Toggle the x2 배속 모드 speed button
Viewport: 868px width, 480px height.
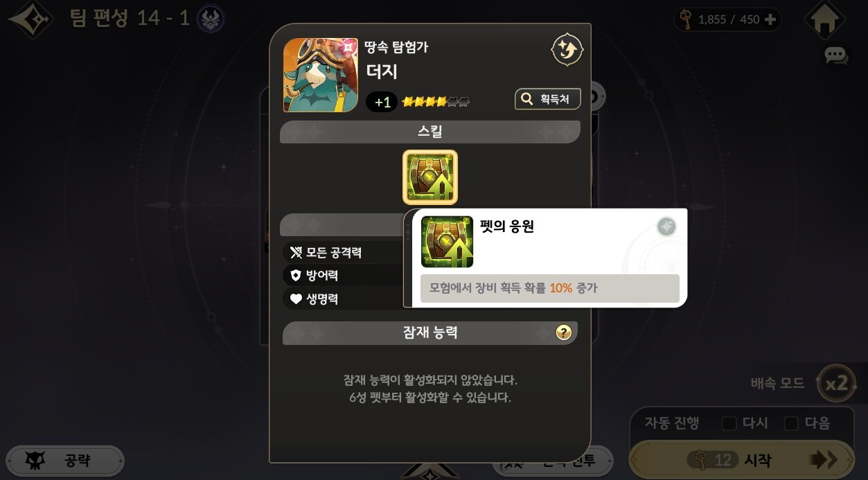(x=836, y=384)
